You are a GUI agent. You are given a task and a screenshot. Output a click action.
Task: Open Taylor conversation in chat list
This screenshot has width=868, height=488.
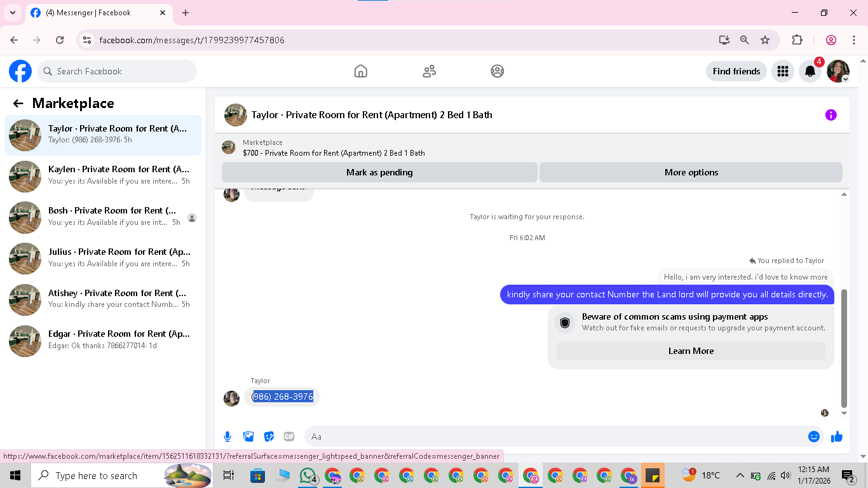click(103, 135)
